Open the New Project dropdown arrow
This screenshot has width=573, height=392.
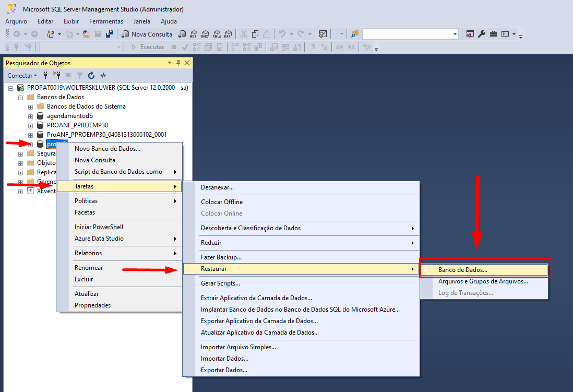click(x=59, y=34)
